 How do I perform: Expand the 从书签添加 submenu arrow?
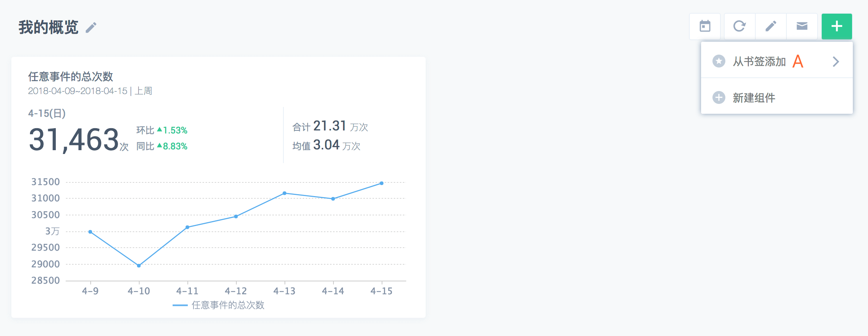[x=836, y=61]
